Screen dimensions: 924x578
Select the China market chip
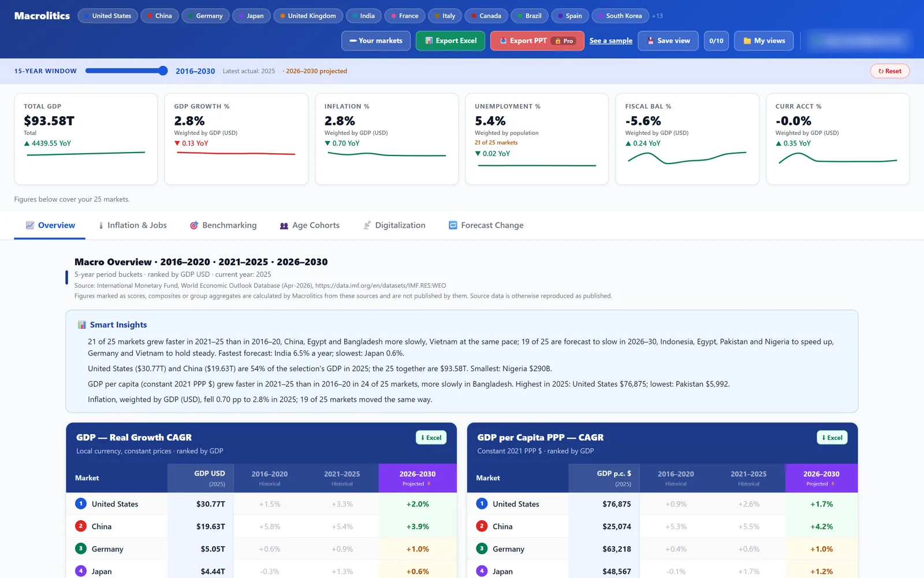159,16
